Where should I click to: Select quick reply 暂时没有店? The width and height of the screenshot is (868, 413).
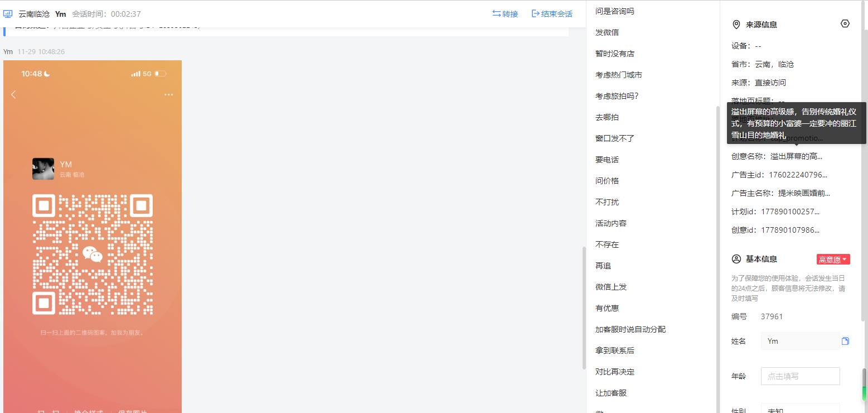click(615, 54)
